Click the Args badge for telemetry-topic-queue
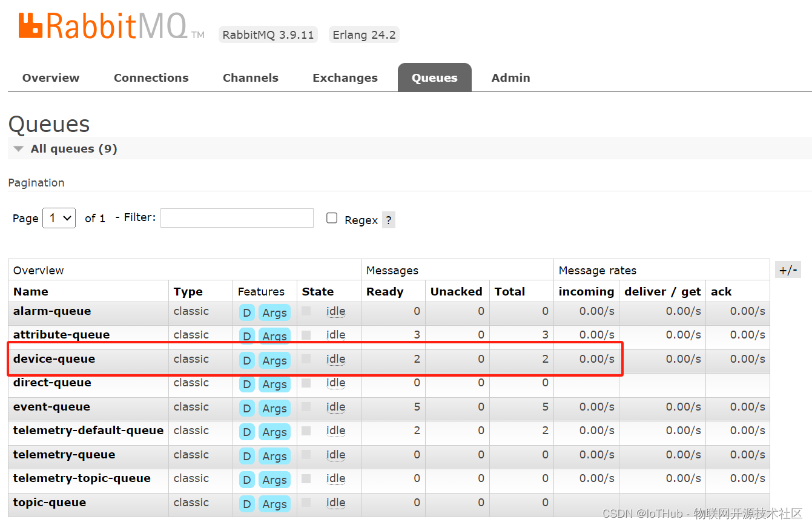 [274, 480]
